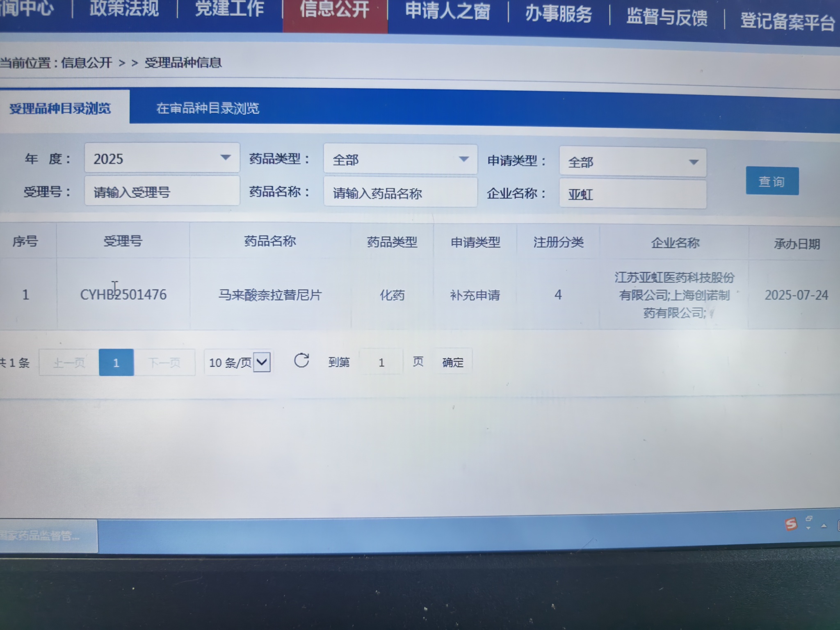Click the 上一页 previous page button

[69, 362]
